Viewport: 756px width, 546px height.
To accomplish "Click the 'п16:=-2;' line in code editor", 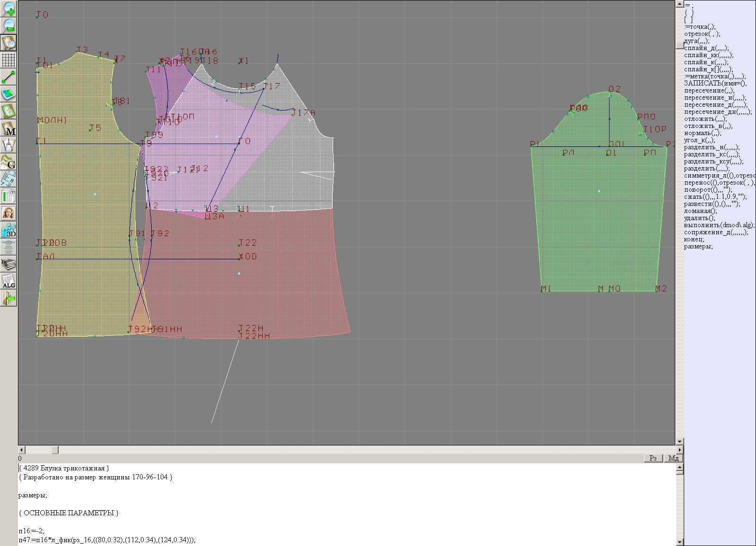I will [32, 531].
